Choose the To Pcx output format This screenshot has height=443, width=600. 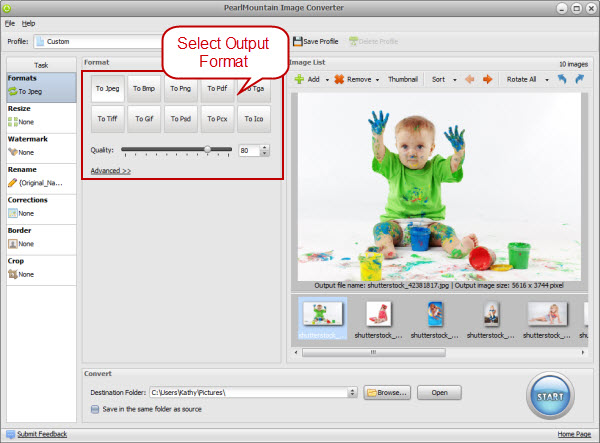point(217,119)
